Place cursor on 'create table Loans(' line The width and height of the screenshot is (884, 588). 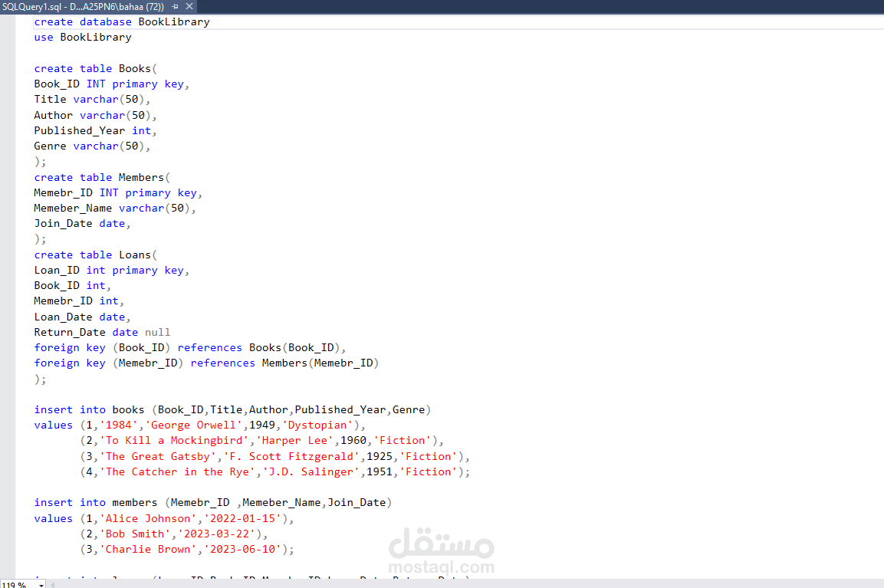(x=96, y=255)
